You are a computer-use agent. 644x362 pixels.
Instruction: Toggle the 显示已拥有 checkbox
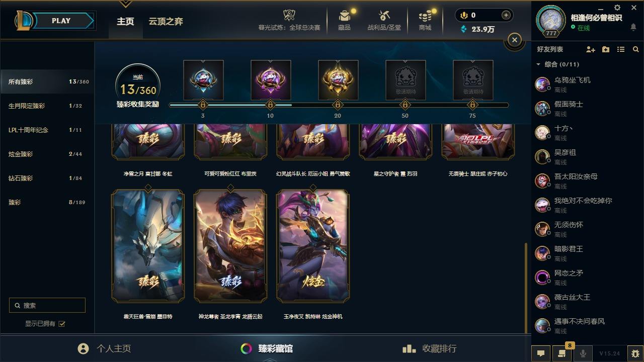(62, 324)
